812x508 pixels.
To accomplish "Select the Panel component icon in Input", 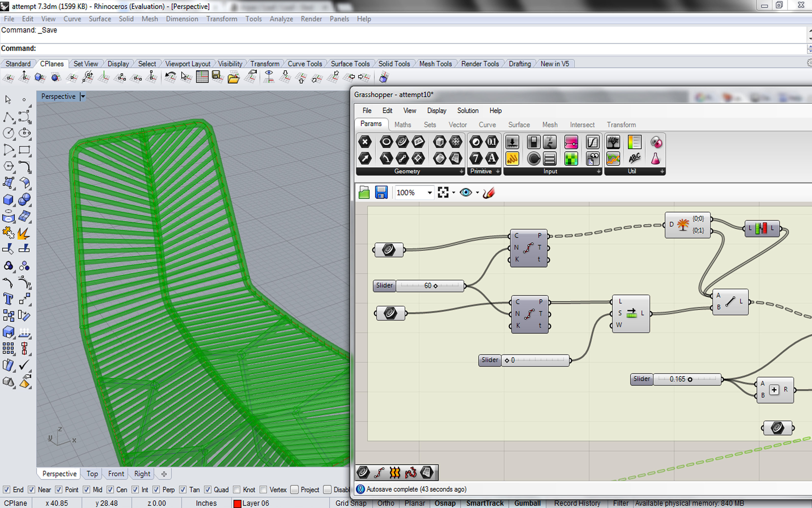I will 512,159.
